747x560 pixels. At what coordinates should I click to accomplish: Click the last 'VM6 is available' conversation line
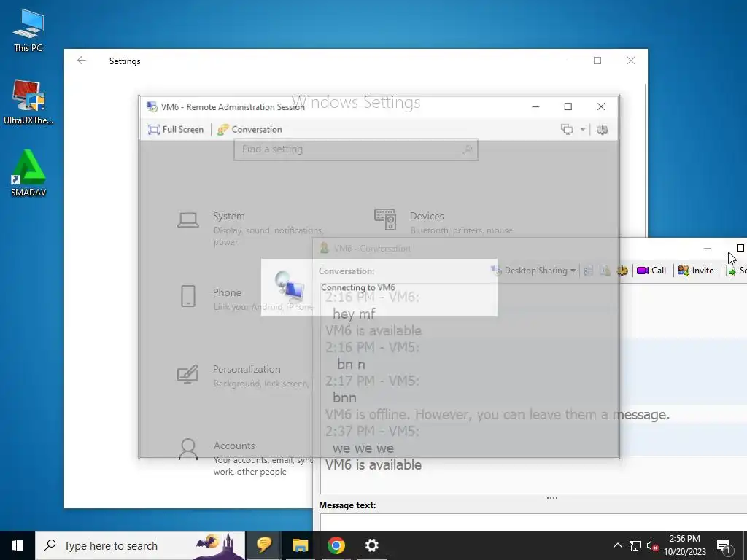click(373, 464)
